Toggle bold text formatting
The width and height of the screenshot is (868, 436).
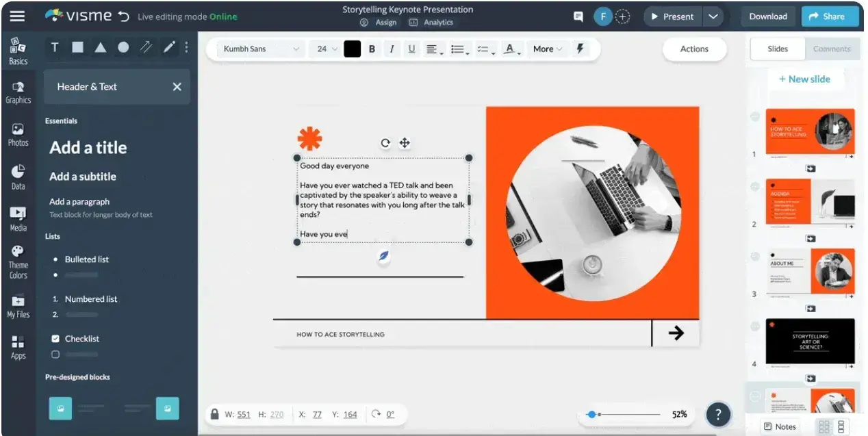pyautogui.click(x=372, y=49)
